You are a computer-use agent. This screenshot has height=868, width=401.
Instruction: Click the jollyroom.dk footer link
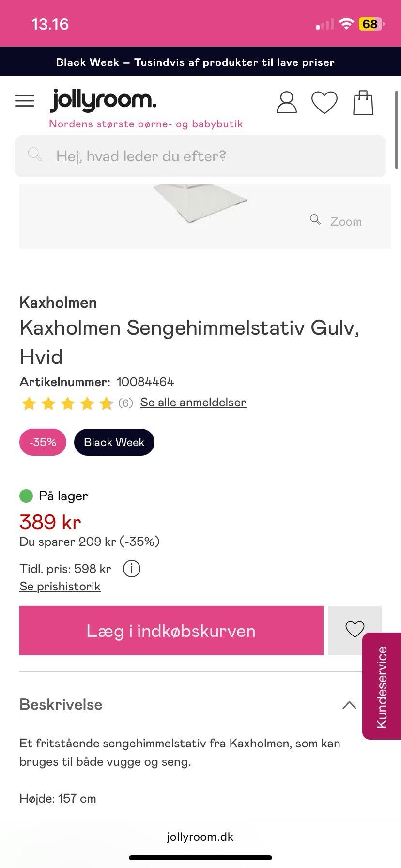(x=200, y=837)
